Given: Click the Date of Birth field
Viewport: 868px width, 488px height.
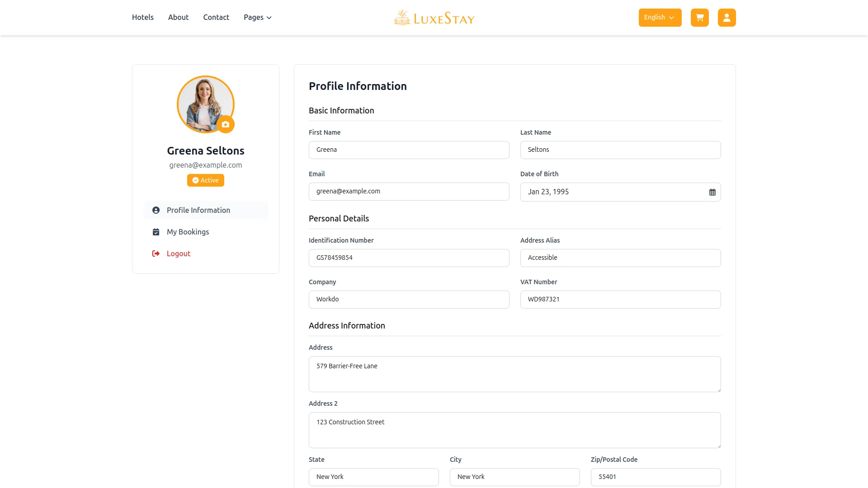Looking at the screenshot, I should (x=621, y=192).
